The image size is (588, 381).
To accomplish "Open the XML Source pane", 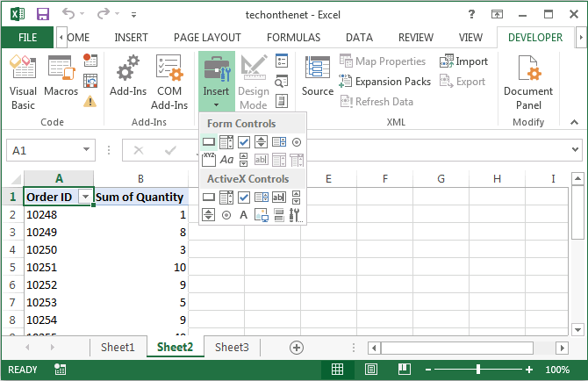I will (317, 75).
